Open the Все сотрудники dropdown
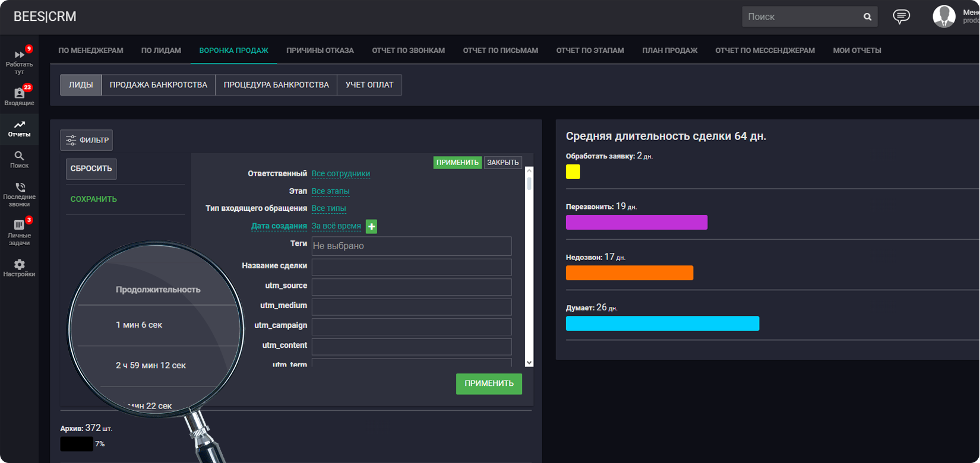Screen dimensions: 980x463 (x=341, y=174)
